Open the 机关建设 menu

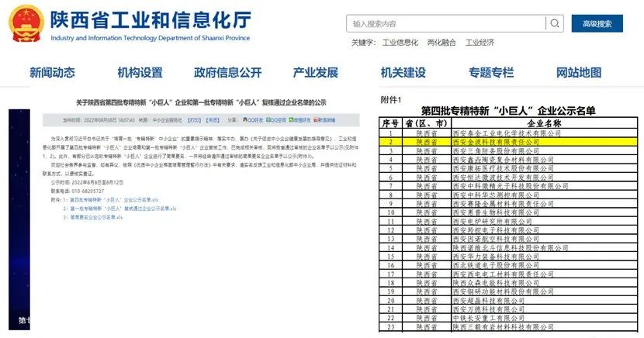(403, 73)
